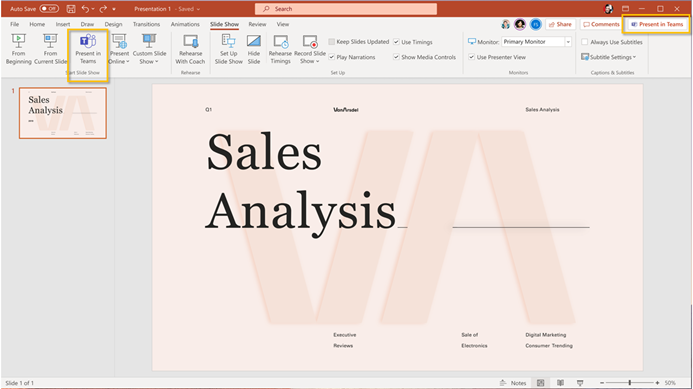Click in the Search box
This screenshot has height=389, width=693.
(346, 9)
